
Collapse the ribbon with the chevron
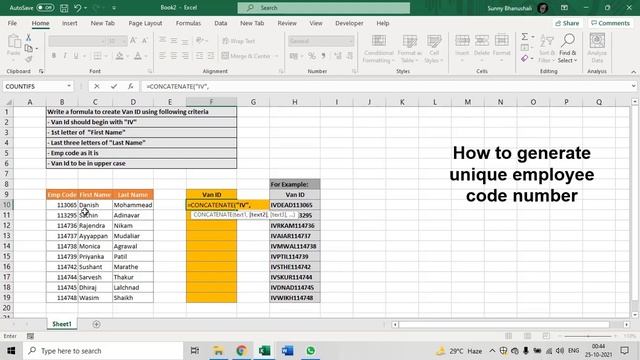click(x=633, y=72)
